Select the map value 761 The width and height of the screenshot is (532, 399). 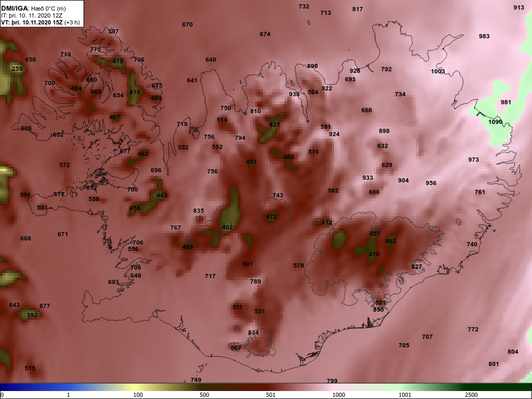tap(480, 193)
